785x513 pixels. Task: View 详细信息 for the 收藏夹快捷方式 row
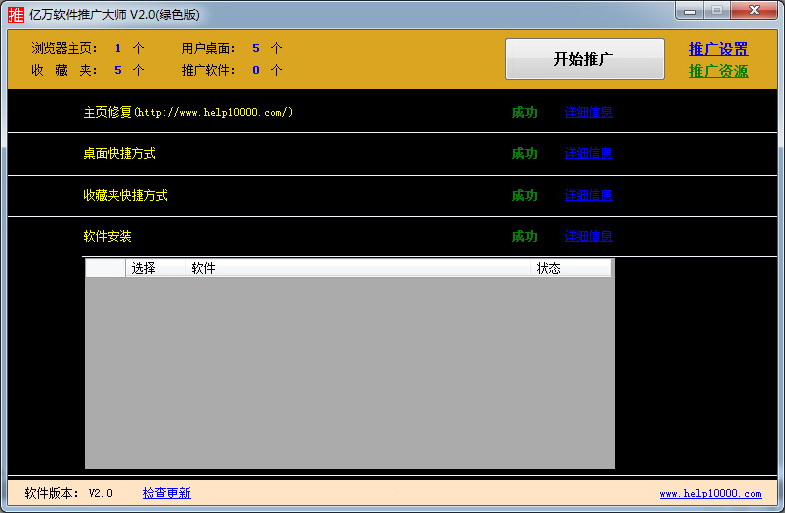588,195
